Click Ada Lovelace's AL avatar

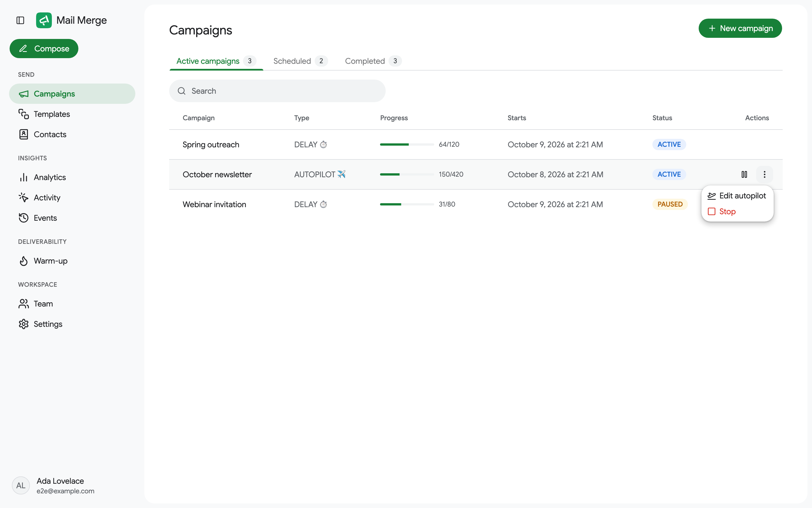click(x=21, y=485)
